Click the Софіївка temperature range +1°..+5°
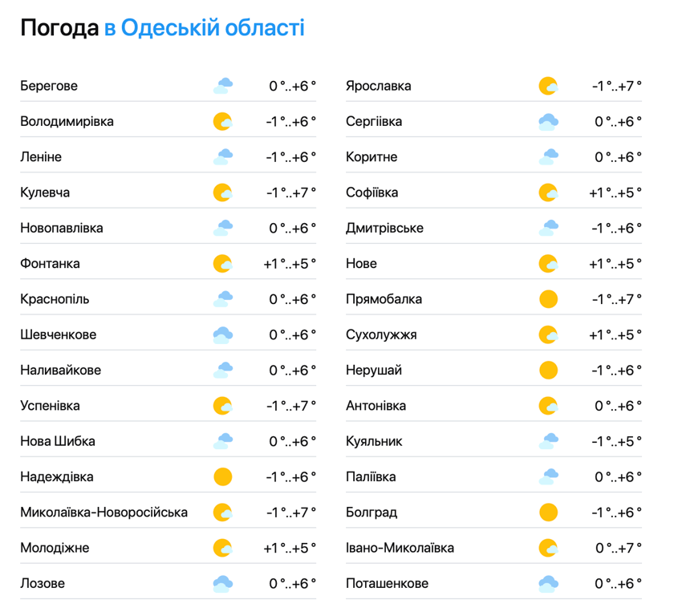Image resolution: width=674 pixels, height=616 pixels. pyautogui.click(x=615, y=192)
